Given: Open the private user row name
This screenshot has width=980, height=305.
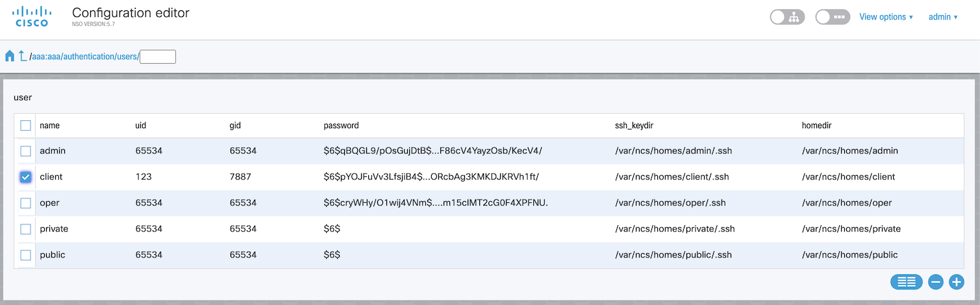Looking at the screenshot, I should [54, 229].
